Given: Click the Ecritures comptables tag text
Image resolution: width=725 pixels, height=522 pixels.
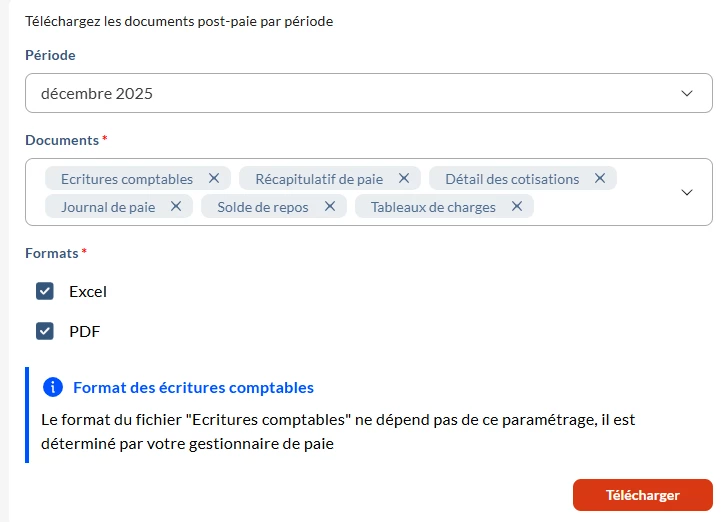Looking at the screenshot, I should [127, 179].
